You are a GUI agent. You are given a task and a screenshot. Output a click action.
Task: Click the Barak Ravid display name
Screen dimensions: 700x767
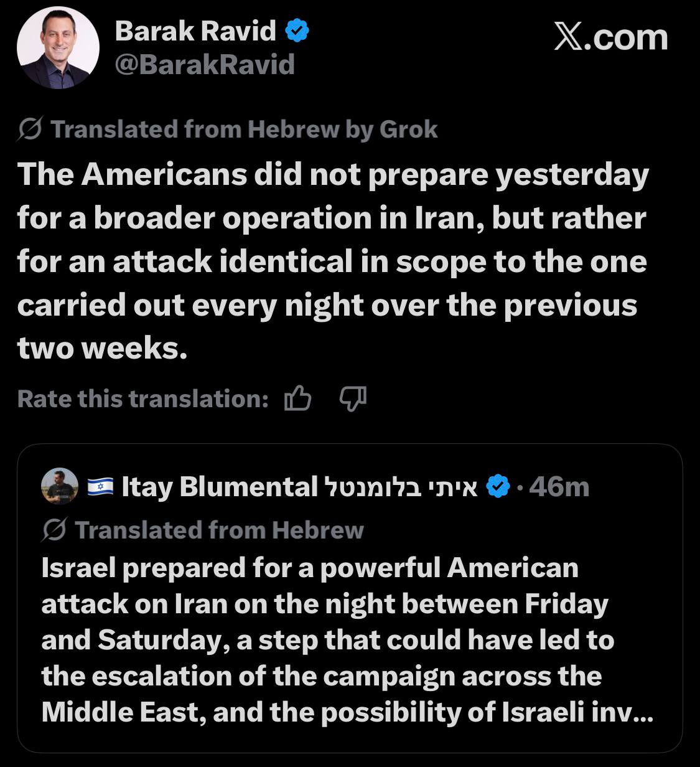coord(195,31)
